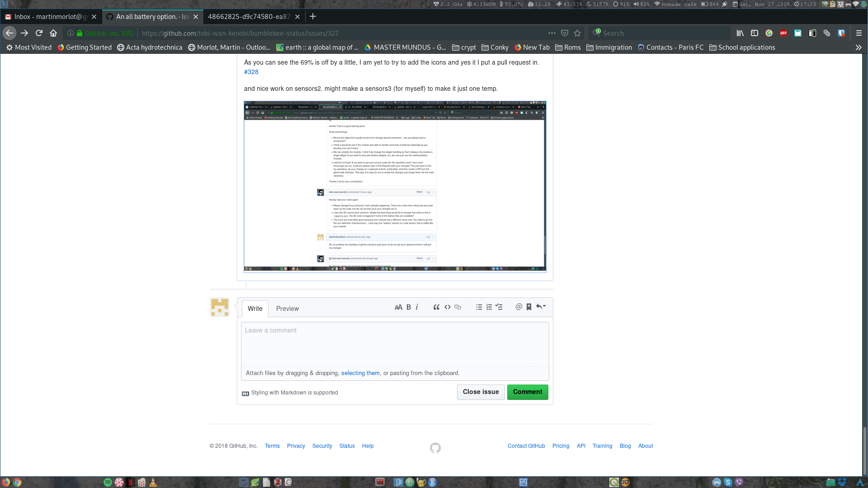Viewport: 868px width, 488px height.
Task: Open the Adblock Plus toolbar icon
Action: tap(783, 33)
